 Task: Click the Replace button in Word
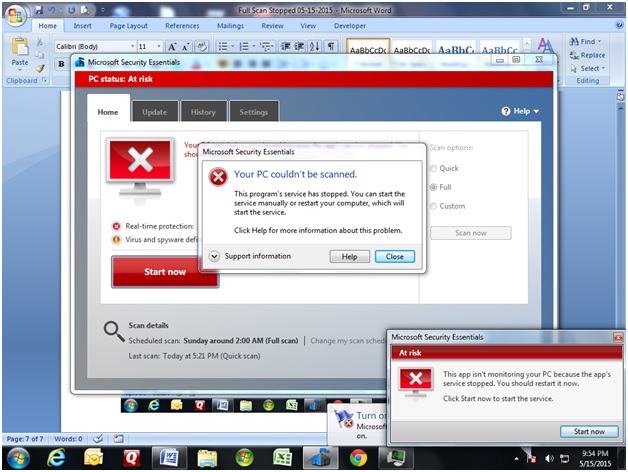(x=588, y=55)
